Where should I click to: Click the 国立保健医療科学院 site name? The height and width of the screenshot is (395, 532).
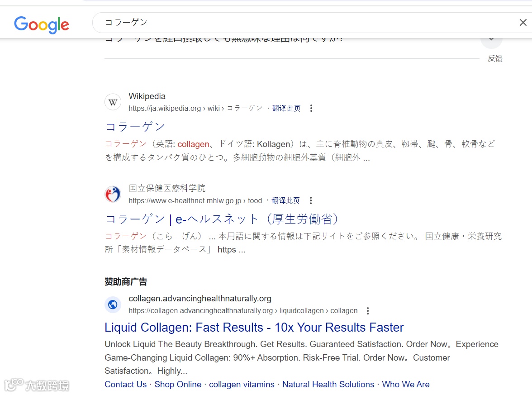point(167,188)
